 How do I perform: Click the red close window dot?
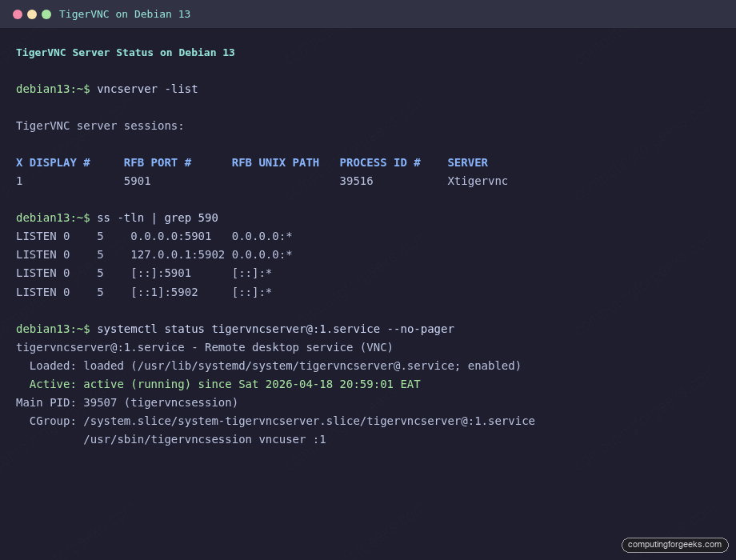[18, 14]
